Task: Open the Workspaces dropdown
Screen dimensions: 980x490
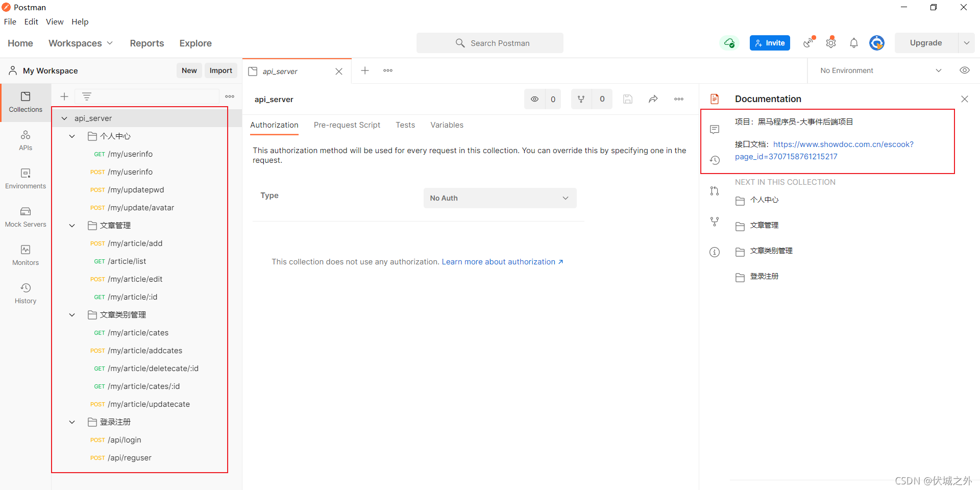Action: [x=81, y=43]
